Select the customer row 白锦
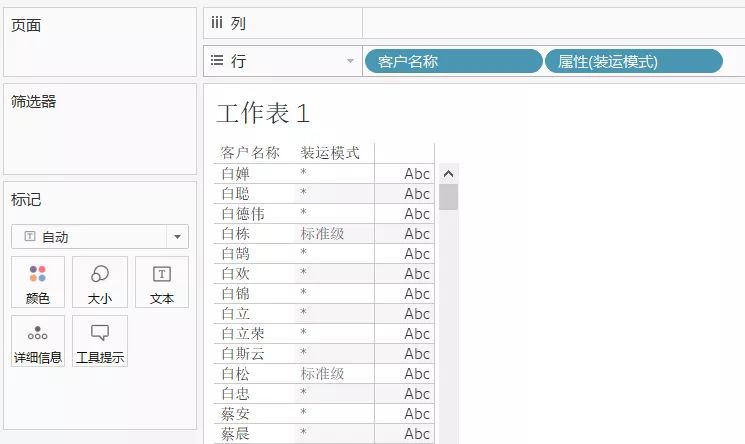745x444 pixels. coord(236,294)
